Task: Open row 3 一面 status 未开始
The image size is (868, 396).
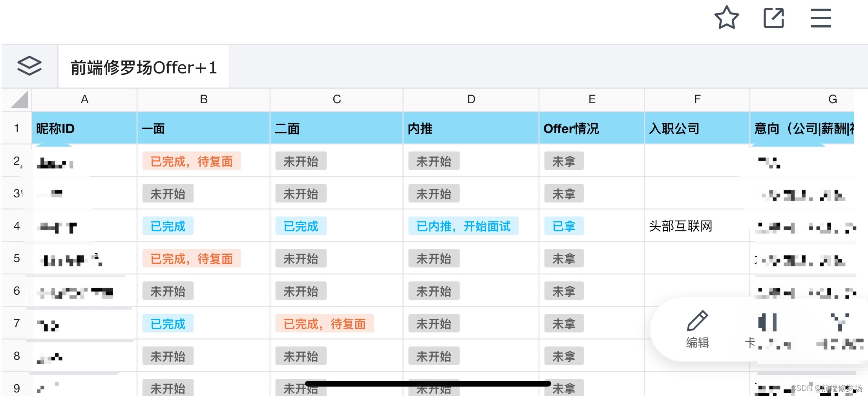Action: (168, 194)
